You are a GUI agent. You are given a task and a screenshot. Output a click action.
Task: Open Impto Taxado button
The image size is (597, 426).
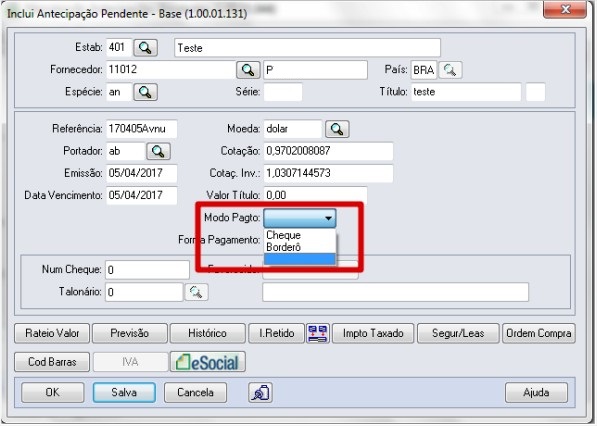(x=373, y=333)
